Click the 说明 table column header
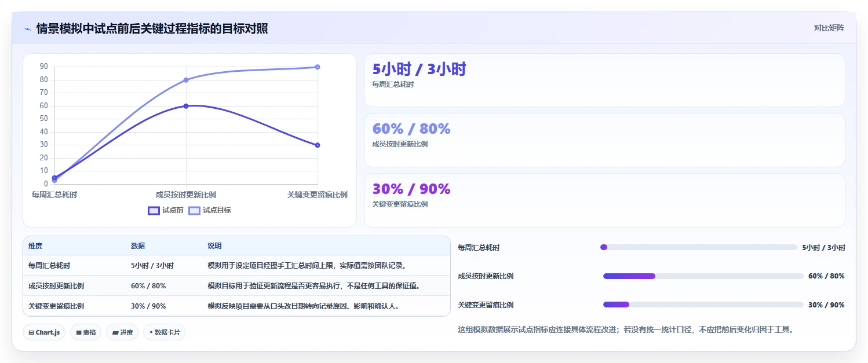 214,246
